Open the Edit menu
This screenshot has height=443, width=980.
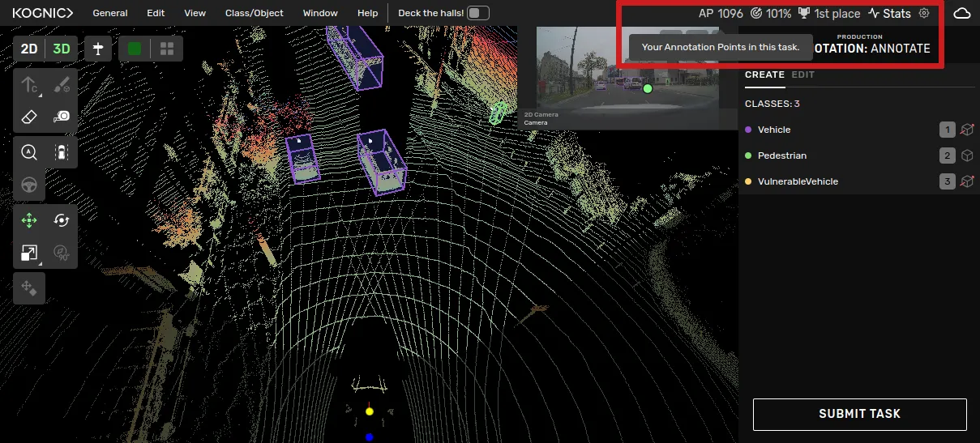(x=156, y=13)
